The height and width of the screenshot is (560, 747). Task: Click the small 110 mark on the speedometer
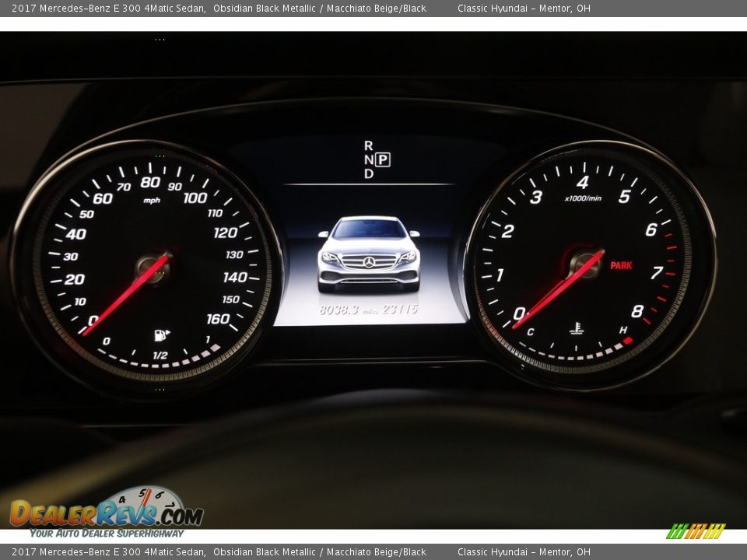pos(215,213)
